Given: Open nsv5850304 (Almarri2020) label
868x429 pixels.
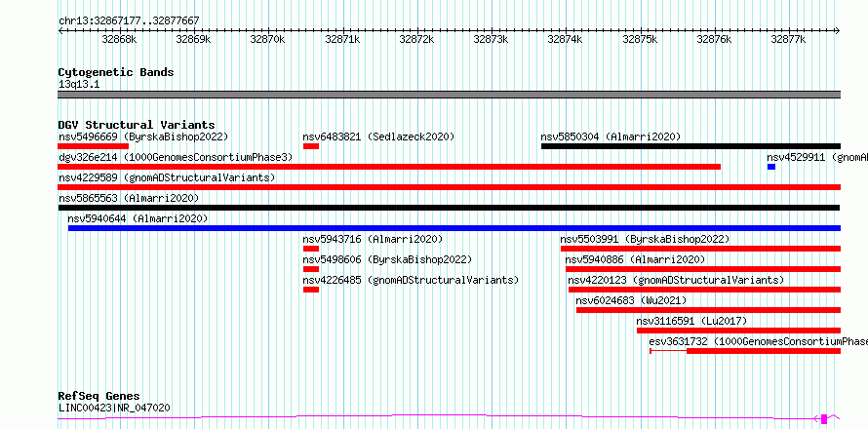Looking at the screenshot, I should coord(611,136).
